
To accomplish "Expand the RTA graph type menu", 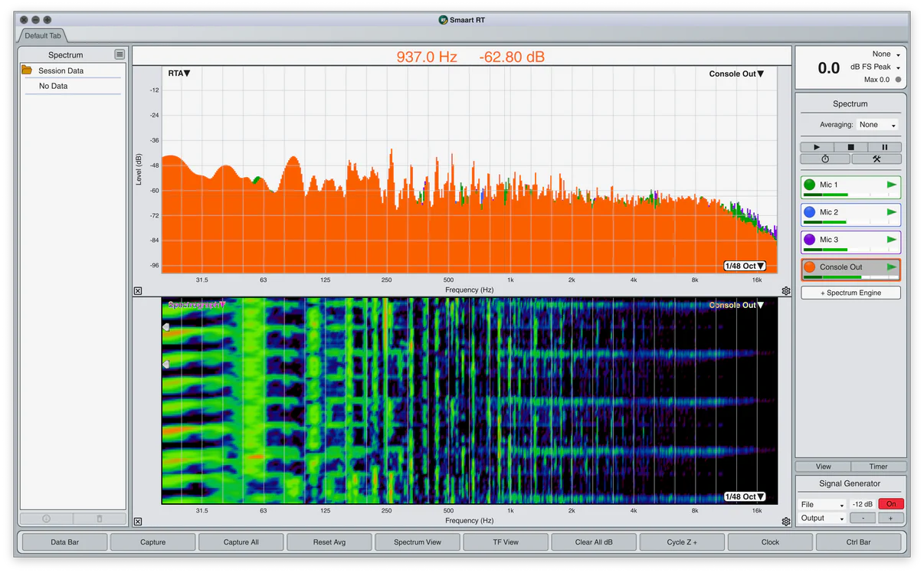I will click(x=179, y=74).
